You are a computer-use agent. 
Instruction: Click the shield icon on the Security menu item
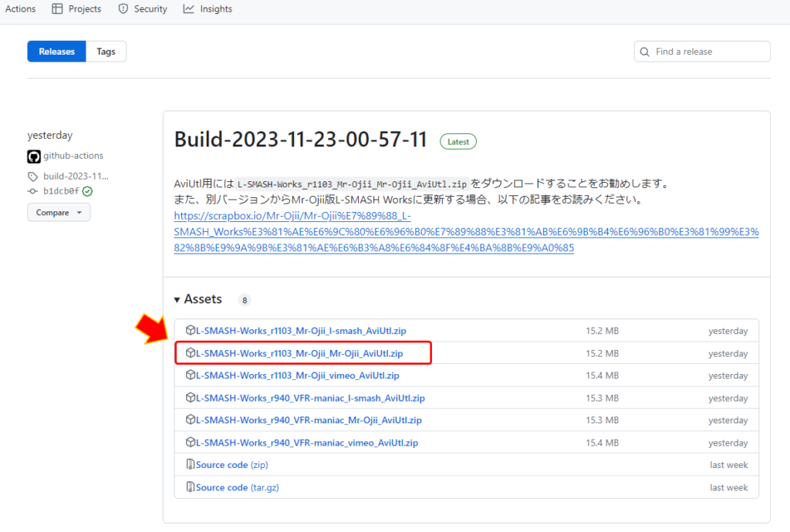coord(122,8)
